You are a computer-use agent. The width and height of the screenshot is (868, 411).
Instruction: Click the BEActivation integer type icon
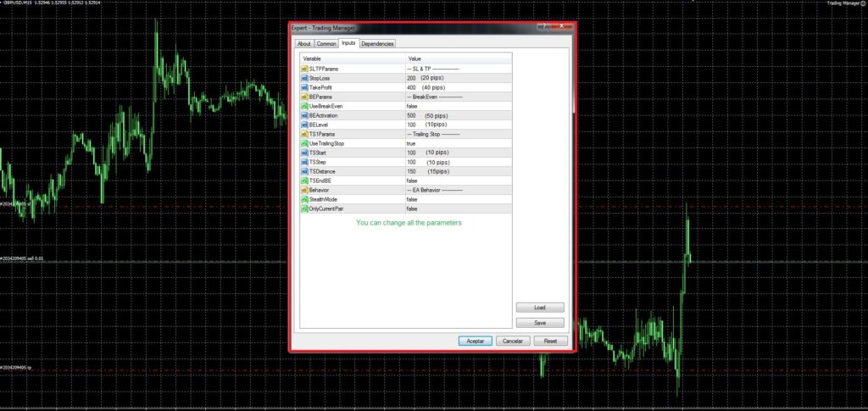point(304,115)
